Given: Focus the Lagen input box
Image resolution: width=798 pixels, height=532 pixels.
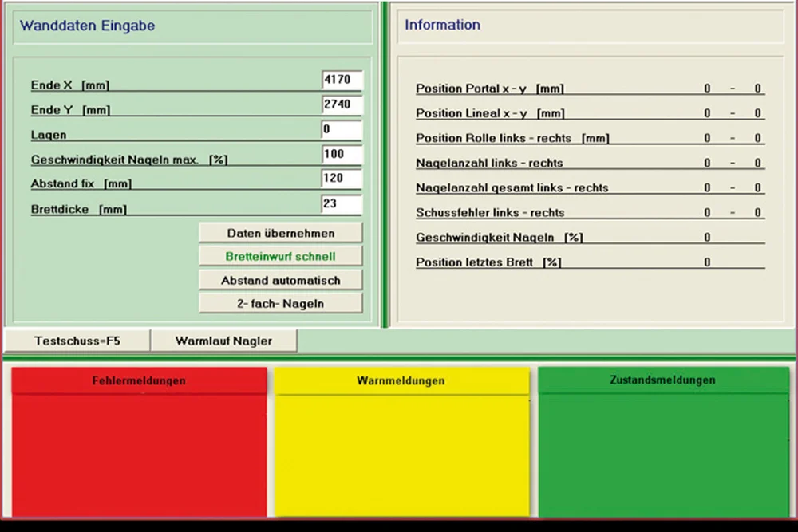Looking at the screenshot, I should pos(342,130).
